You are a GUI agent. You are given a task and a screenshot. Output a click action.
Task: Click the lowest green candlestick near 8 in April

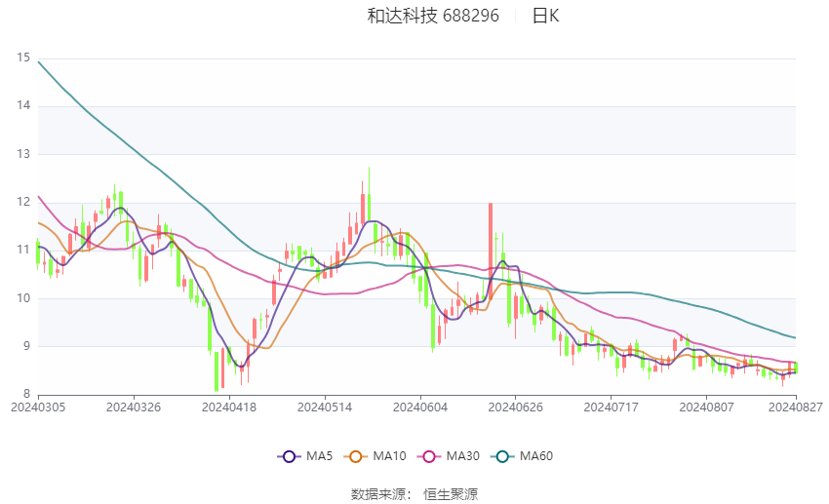point(217,371)
